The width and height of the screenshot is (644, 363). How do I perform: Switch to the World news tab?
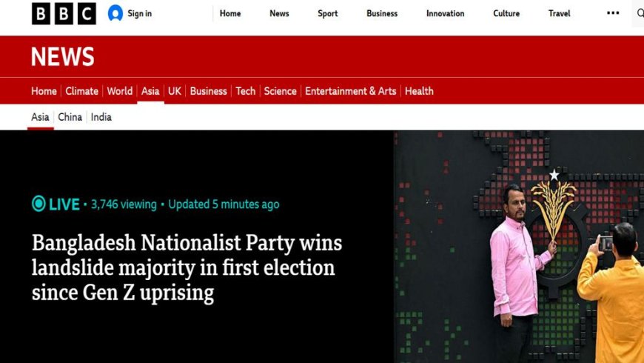[120, 91]
